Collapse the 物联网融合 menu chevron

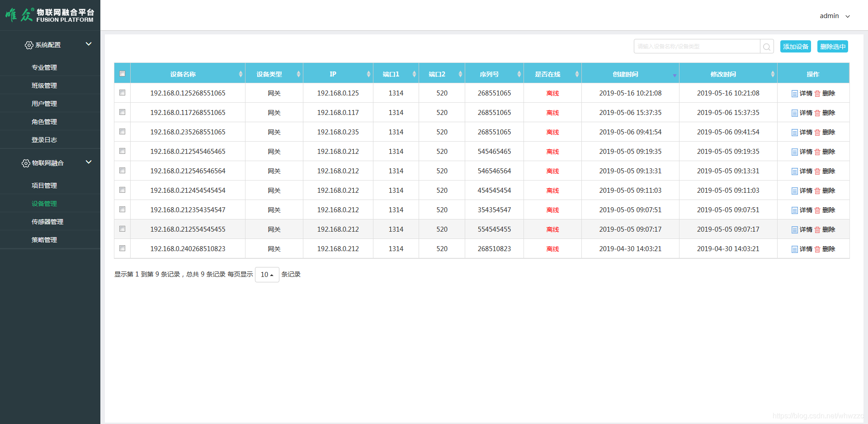pos(89,162)
